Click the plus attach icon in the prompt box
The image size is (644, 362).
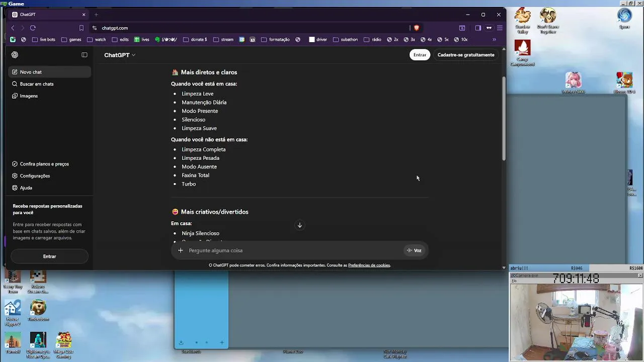click(181, 250)
